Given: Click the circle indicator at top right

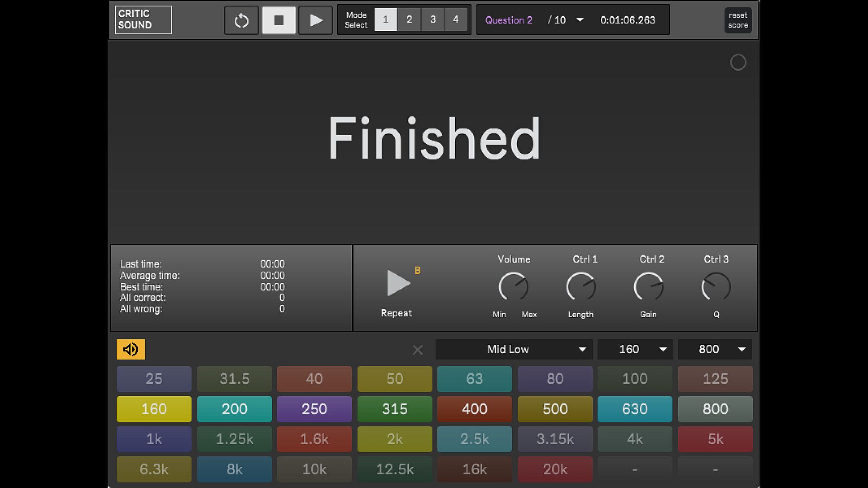Looking at the screenshot, I should tap(738, 62).
